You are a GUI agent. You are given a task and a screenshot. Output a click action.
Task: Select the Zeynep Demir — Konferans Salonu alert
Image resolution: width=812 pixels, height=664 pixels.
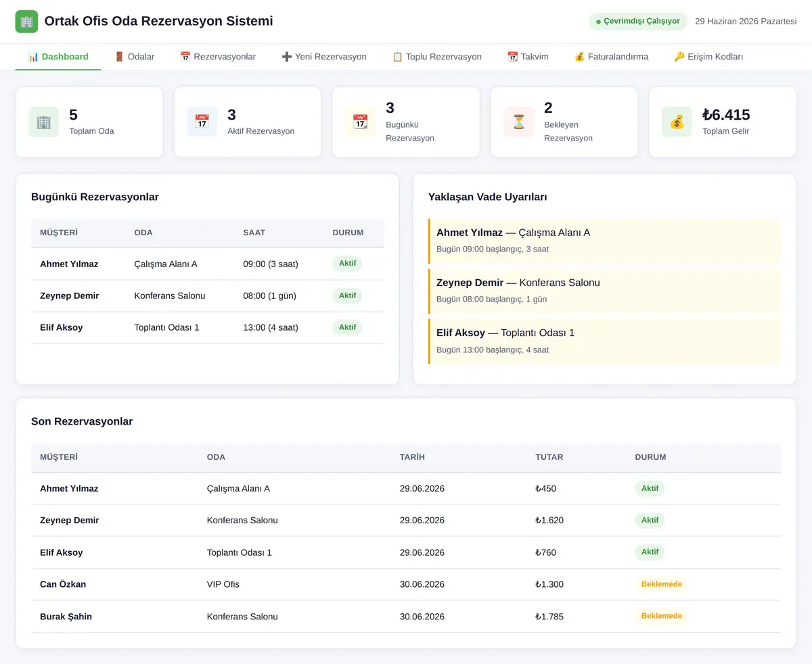tap(604, 291)
